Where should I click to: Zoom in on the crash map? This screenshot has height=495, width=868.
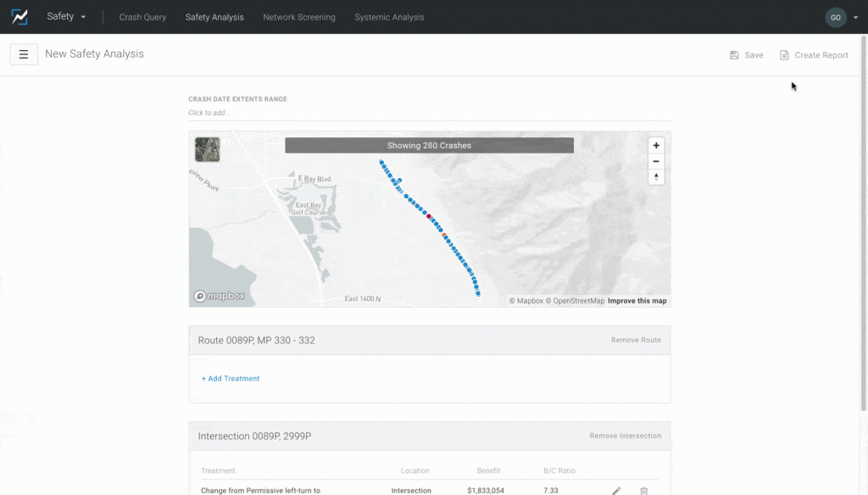click(x=656, y=146)
